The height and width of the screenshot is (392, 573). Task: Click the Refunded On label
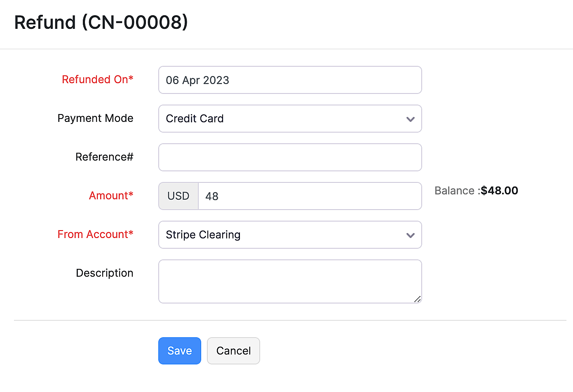[x=98, y=79]
